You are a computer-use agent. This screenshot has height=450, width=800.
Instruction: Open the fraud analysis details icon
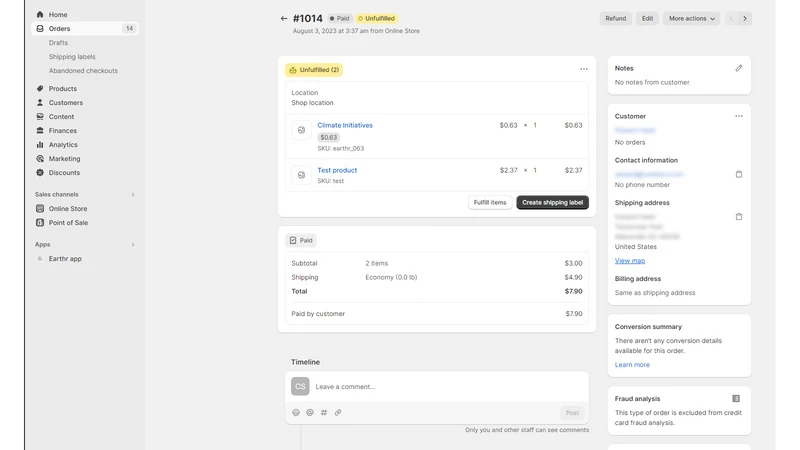pyautogui.click(x=736, y=398)
